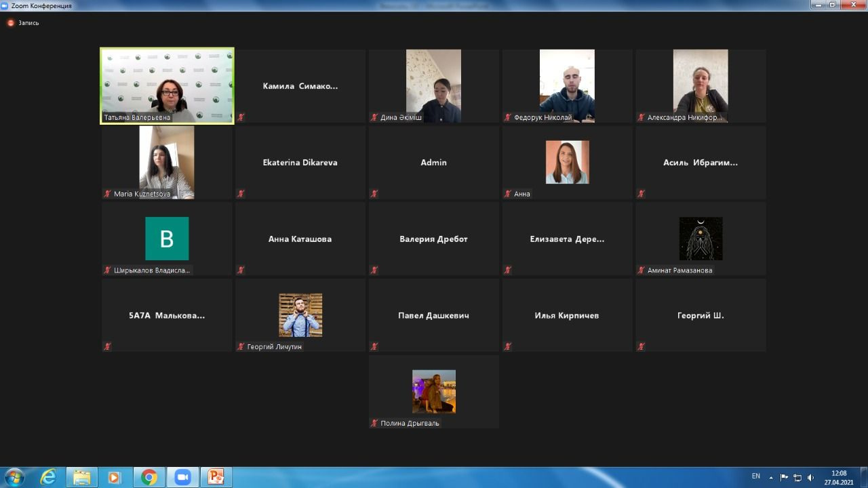This screenshot has width=868, height=488.
Task: Open PowerPoint from the taskbar
Action: pyautogui.click(x=216, y=477)
